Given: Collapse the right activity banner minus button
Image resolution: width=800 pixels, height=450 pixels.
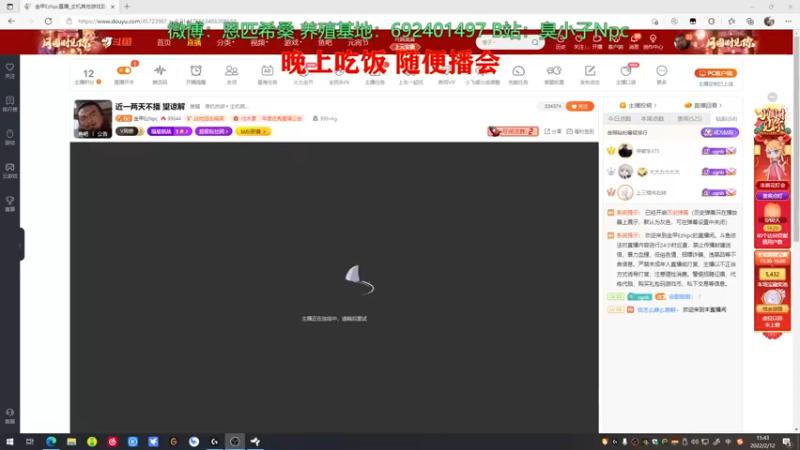Looking at the screenshot, I should point(772,97).
